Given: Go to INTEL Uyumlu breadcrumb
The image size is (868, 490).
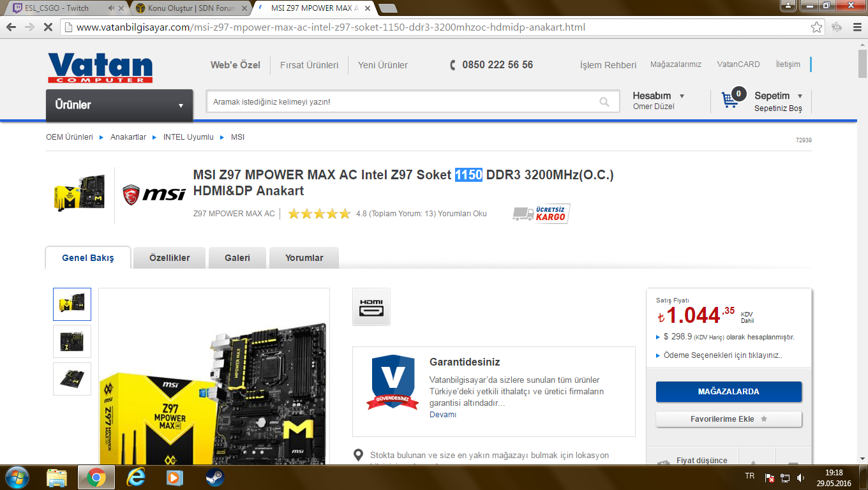Looking at the screenshot, I should pos(188,137).
